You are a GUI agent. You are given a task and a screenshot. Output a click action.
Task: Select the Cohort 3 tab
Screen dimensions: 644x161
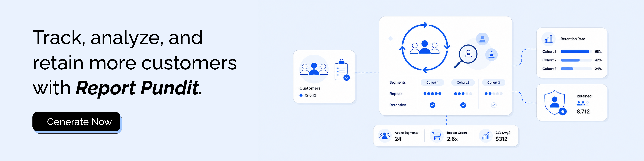[494, 83]
